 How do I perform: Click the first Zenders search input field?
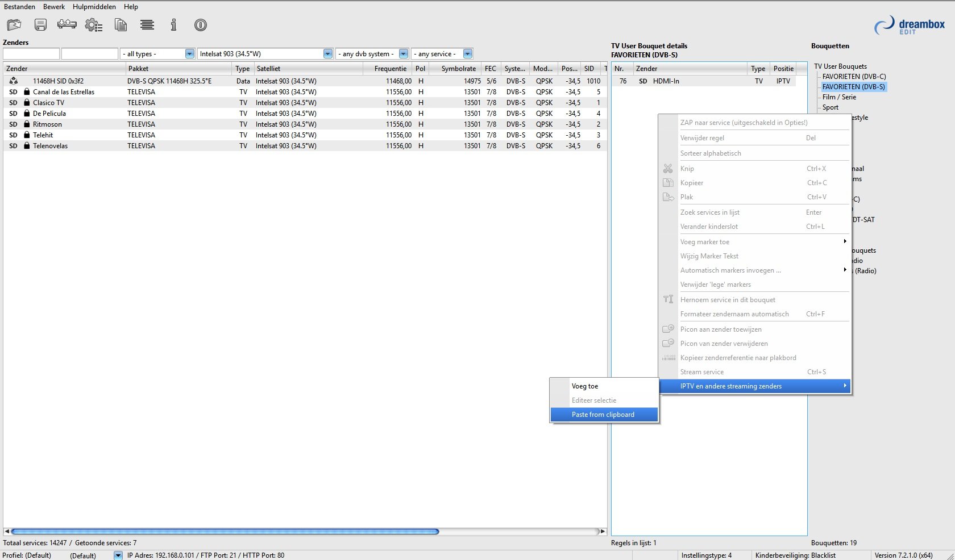(31, 54)
